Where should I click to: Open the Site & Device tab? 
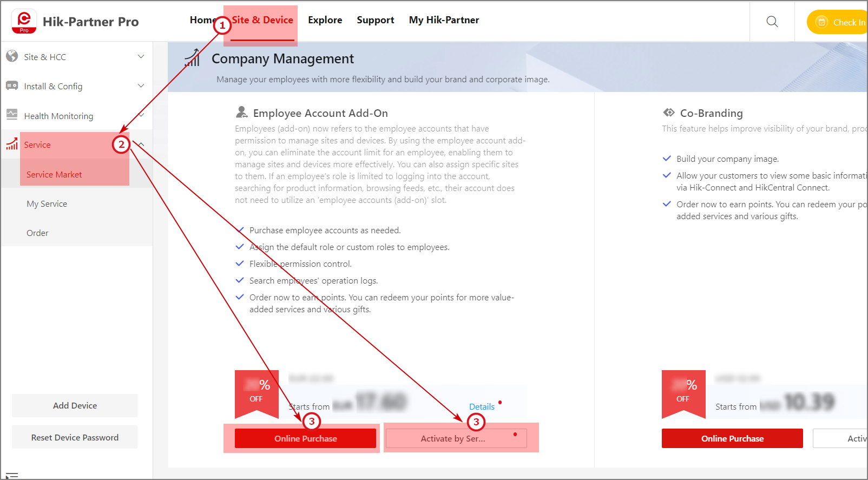tap(262, 20)
